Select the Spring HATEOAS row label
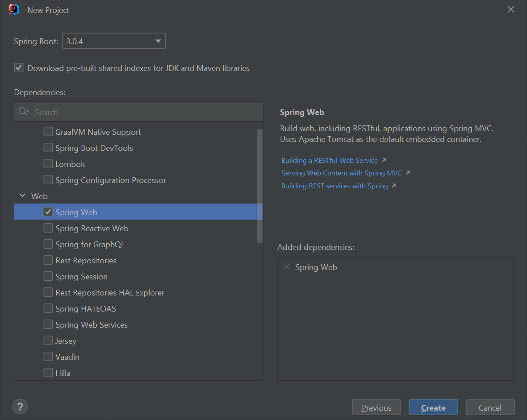 (86, 309)
